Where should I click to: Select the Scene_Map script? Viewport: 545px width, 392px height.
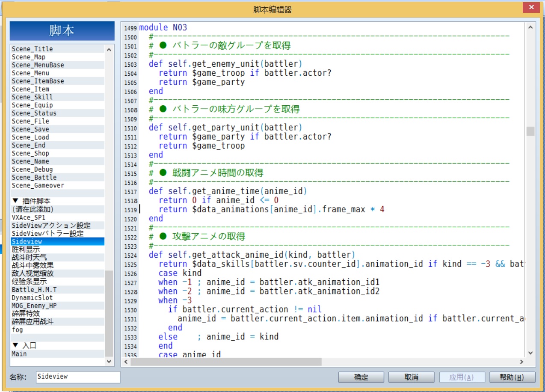(57, 57)
